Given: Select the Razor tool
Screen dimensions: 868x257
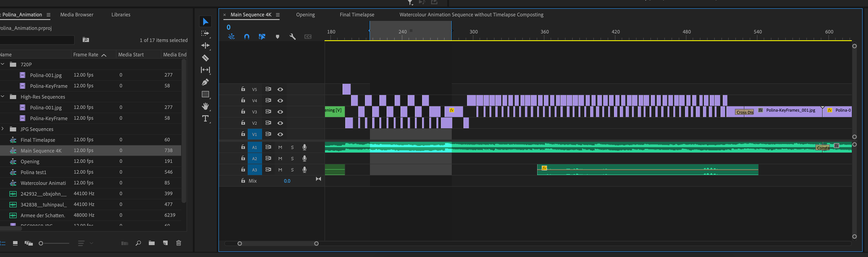Looking at the screenshot, I should 205,58.
